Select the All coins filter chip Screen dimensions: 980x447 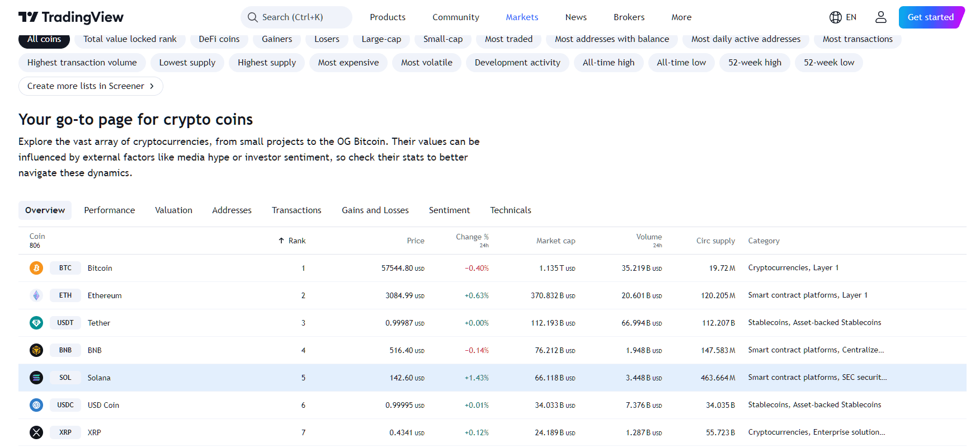44,39
